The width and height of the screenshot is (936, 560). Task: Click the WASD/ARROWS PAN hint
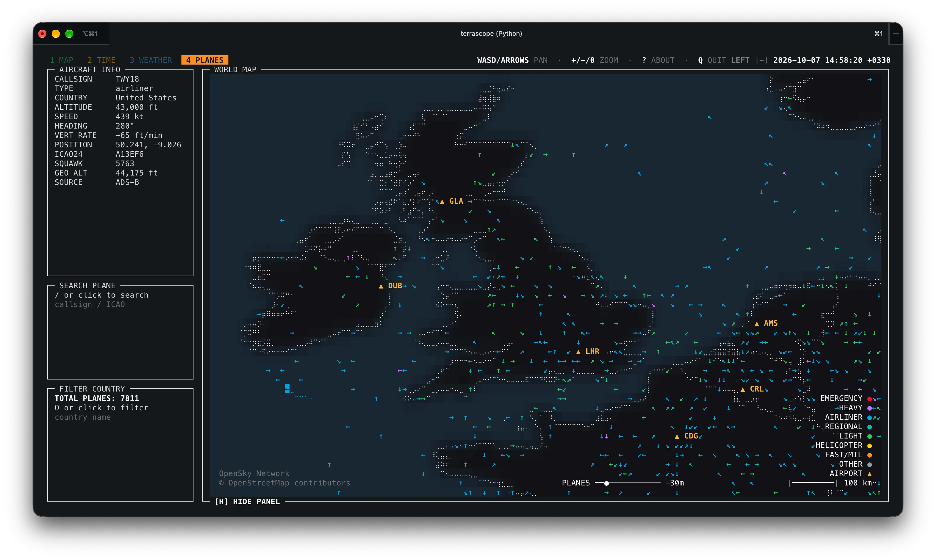tap(512, 60)
